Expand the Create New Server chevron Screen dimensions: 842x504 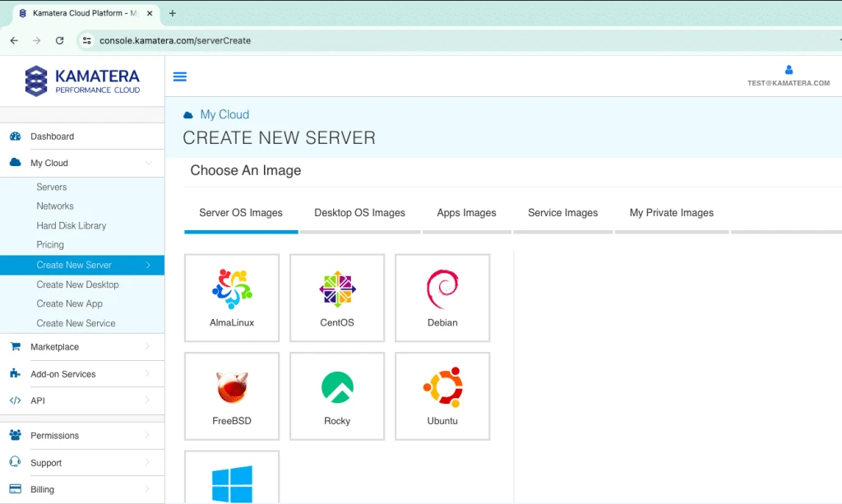click(x=148, y=265)
